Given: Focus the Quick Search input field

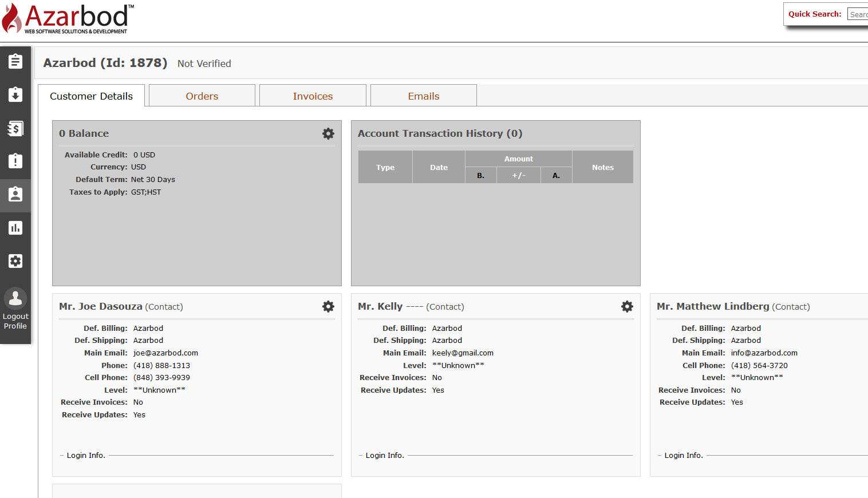Looking at the screenshot, I should click(858, 14).
